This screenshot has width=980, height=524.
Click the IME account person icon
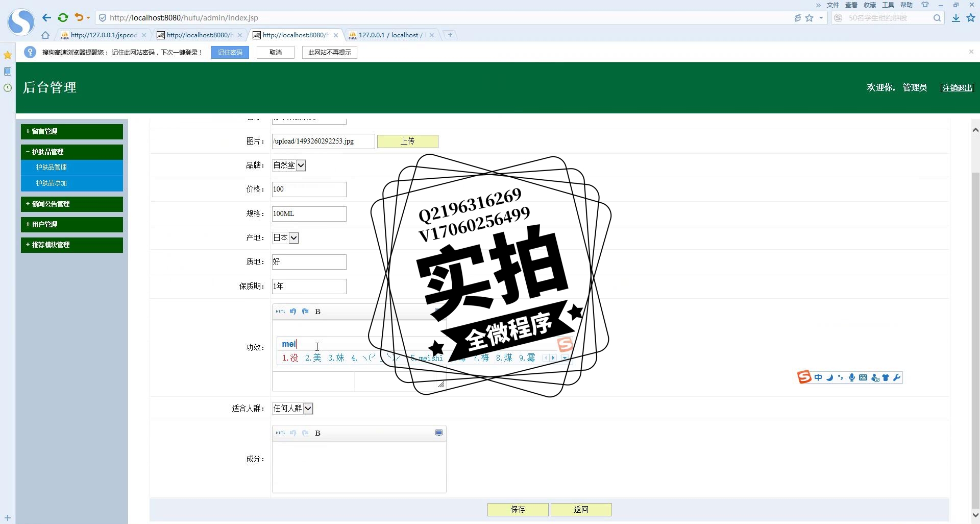coord(875,377)
